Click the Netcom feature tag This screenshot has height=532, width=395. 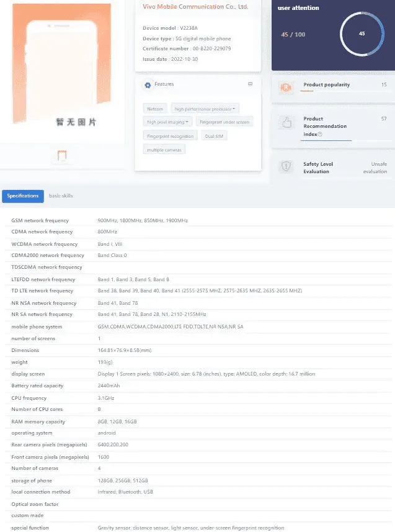[155, 109]
